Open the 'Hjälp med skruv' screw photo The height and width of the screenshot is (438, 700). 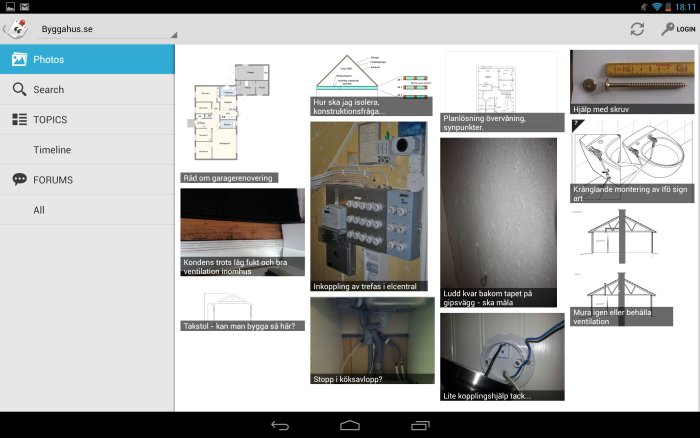pyautogui.click(x=632, y=82)
